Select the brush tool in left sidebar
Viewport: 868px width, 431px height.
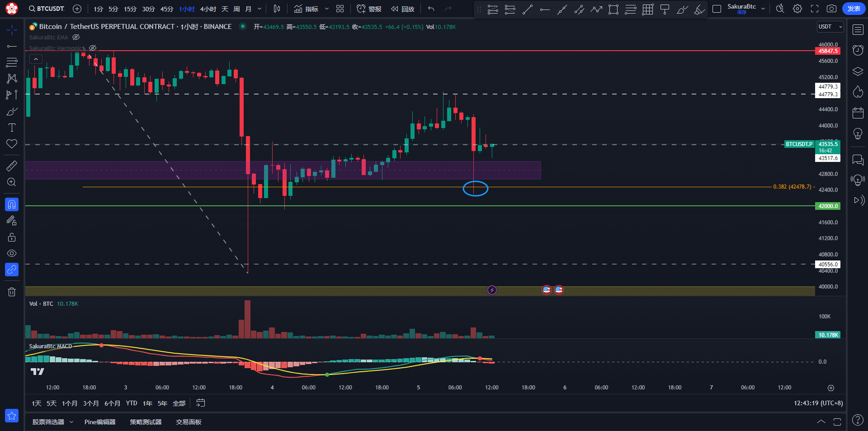[12, 111]
